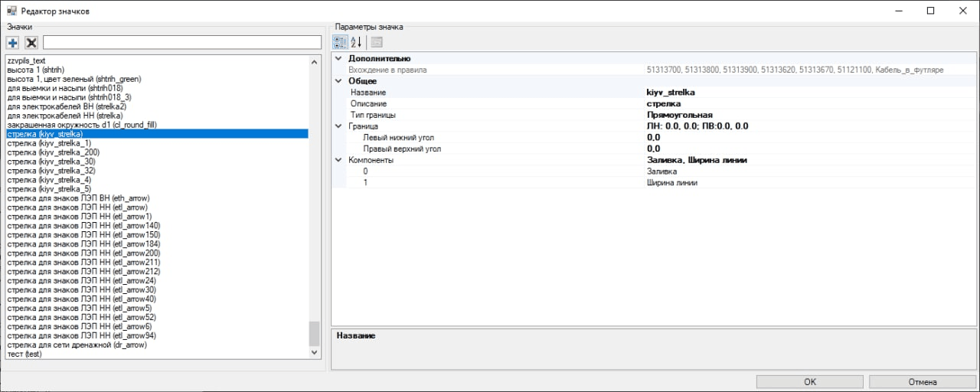The width and height of the screenshot is (980, 392).
Task: Select стрелка (kiyv_strelka_200) in the list
Action: pyautogui.click(x=53, y=152)
